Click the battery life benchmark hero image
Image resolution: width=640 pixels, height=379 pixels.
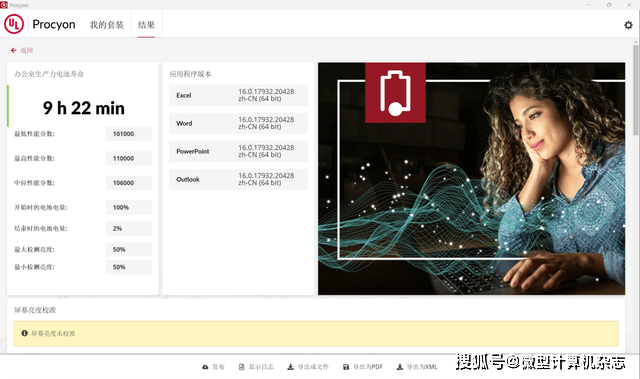pyautogui.click(x=471, y=179)
